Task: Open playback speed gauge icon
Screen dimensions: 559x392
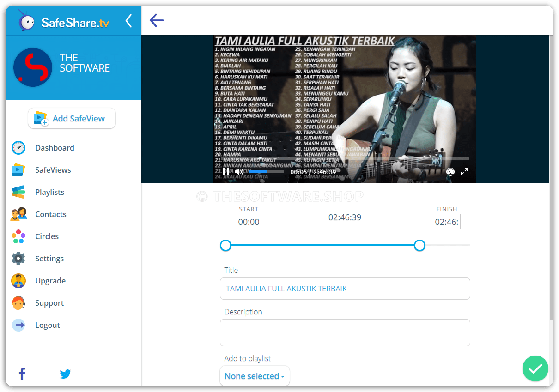Action: pos(450,172)
